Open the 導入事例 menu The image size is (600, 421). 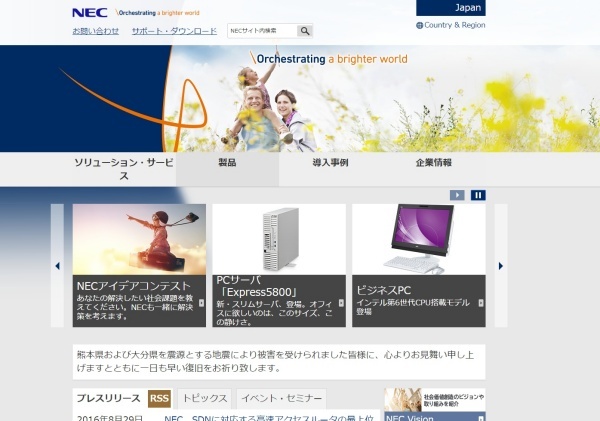pyautogui.click(x=330, y=169)
